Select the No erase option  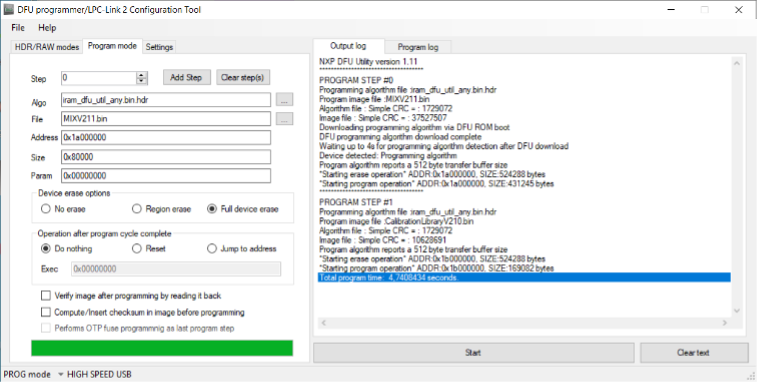coord(46,209)
